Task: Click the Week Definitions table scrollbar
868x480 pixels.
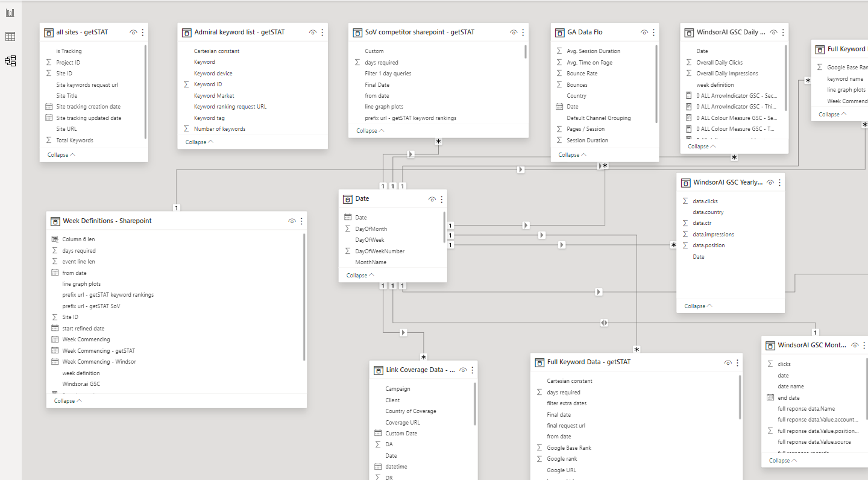Action: pos(304,297)
